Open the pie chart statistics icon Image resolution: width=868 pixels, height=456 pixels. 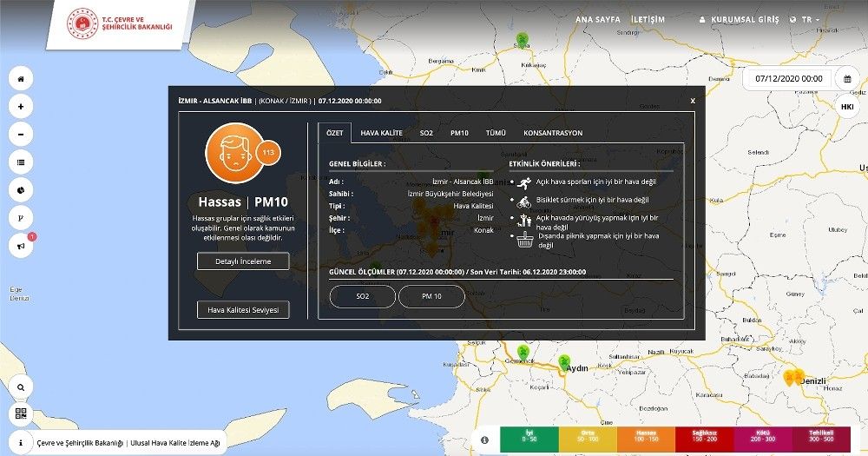[x=20, y=189]
